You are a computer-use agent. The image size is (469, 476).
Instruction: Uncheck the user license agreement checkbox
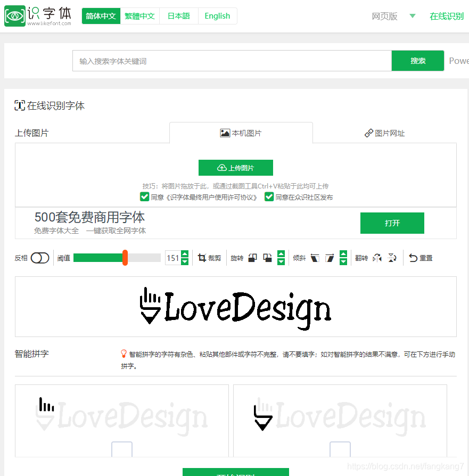(x=144, y=196)
